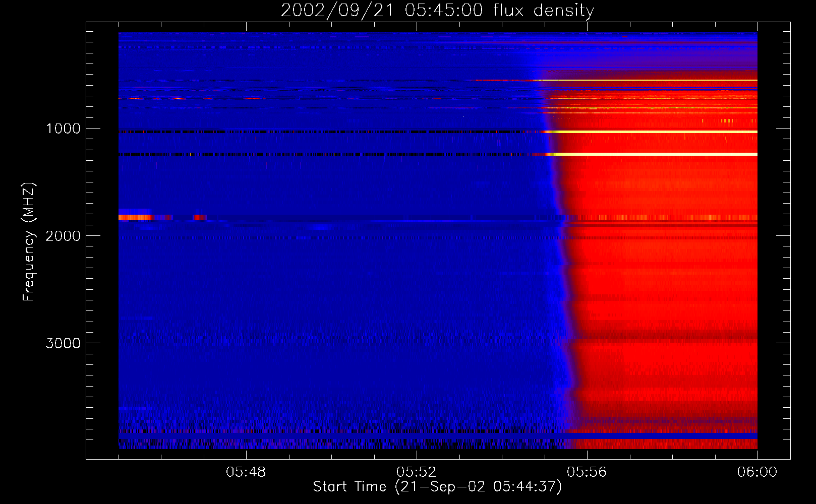
Task: Click the '06:00' time tick label
Action: pos(757,472)
